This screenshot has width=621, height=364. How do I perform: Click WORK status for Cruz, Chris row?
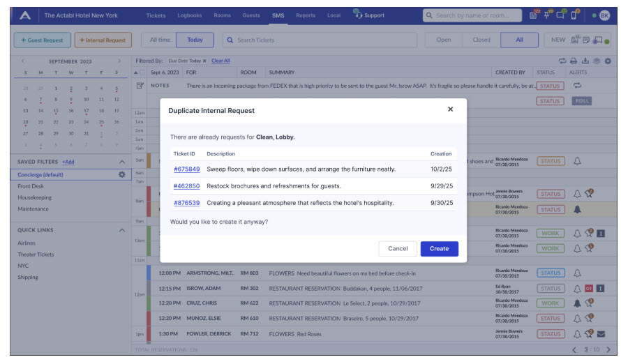click(x=551, y=303)
